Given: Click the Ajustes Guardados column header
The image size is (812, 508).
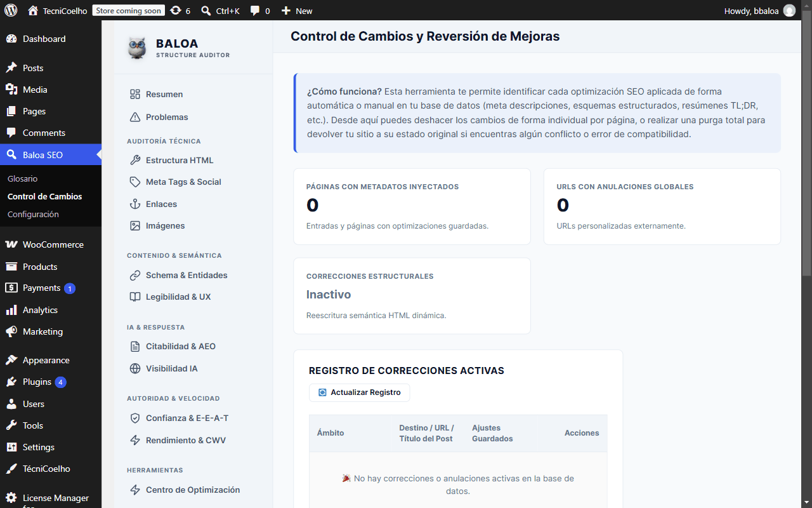Looking at the screenshot, I should coord(492,433).
